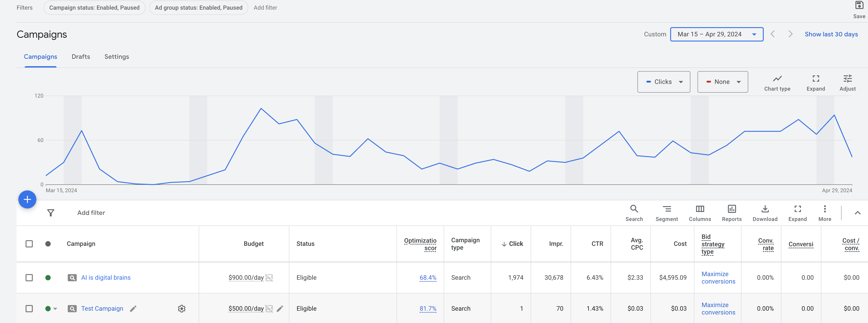Collapse the table toolbar with the chevron

pos(857,213)
